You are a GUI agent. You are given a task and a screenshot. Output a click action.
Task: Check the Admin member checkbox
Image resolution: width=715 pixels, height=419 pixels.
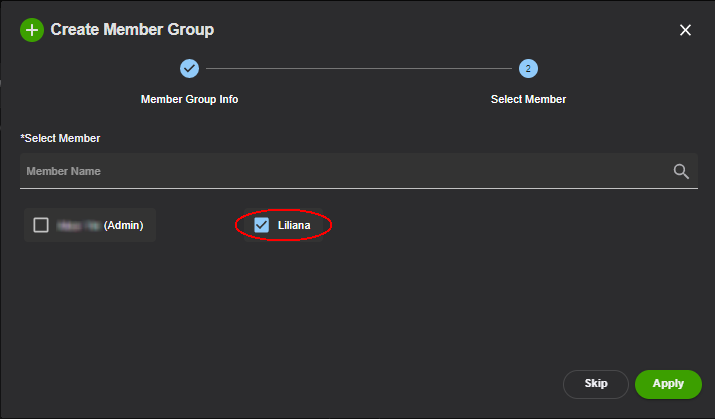click(x=41, y=225)
